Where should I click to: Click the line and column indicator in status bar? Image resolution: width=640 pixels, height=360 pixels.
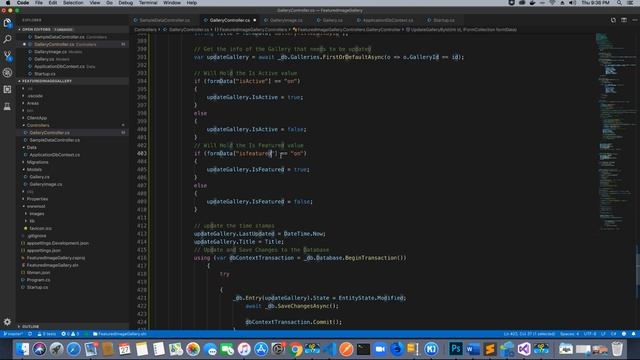(x=529, y=334)
